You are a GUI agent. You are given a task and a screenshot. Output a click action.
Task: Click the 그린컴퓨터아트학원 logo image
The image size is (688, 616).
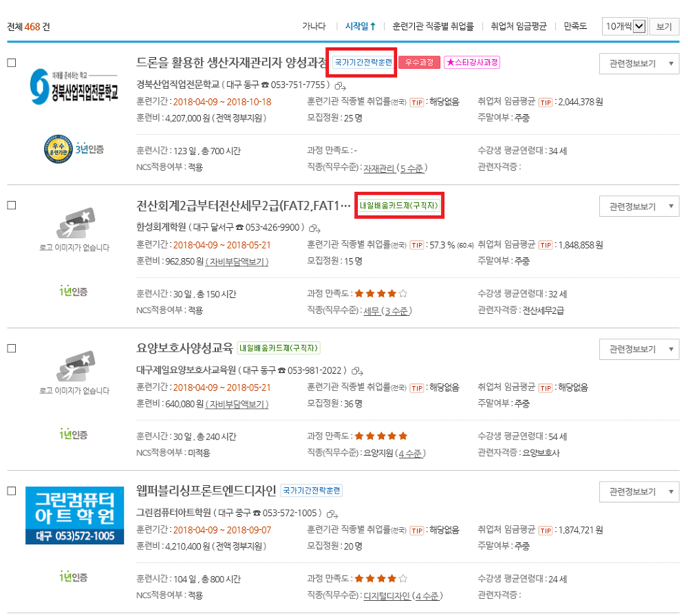(74, 516)
